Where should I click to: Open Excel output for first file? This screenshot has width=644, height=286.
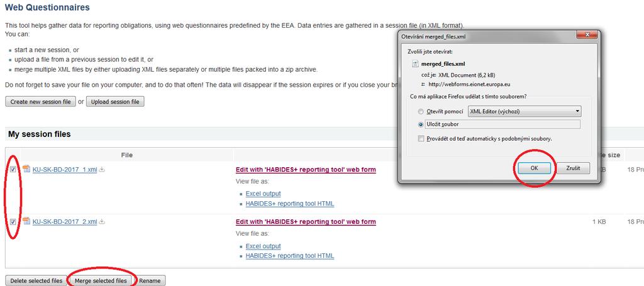(x=264, y=194)
